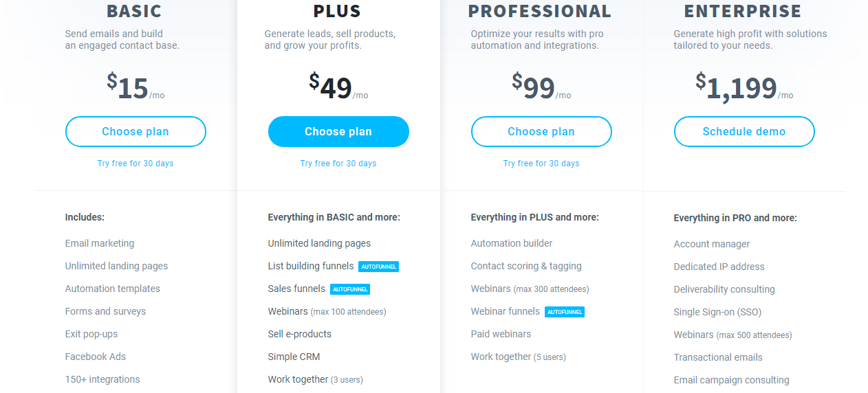Screen dimensions: 868x393
Task: Click the AUTOFUNNEL badge beside Sales funnels
Action: (350, 289)
